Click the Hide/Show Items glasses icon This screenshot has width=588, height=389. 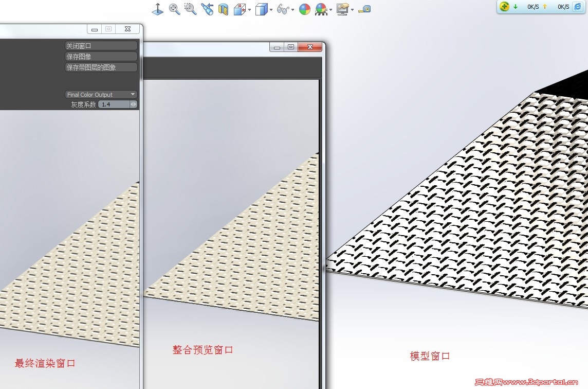tap(283, 9)
